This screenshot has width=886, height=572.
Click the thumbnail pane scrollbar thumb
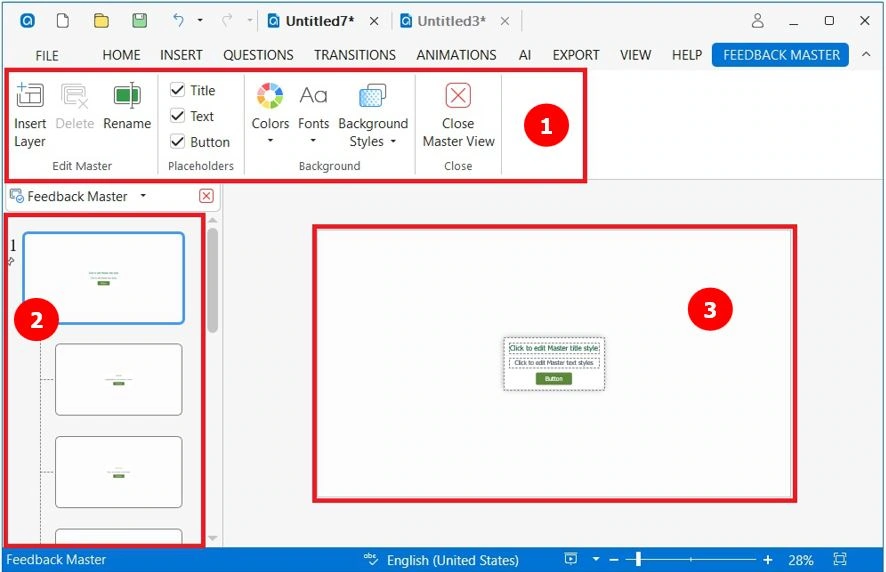(212, 280)
